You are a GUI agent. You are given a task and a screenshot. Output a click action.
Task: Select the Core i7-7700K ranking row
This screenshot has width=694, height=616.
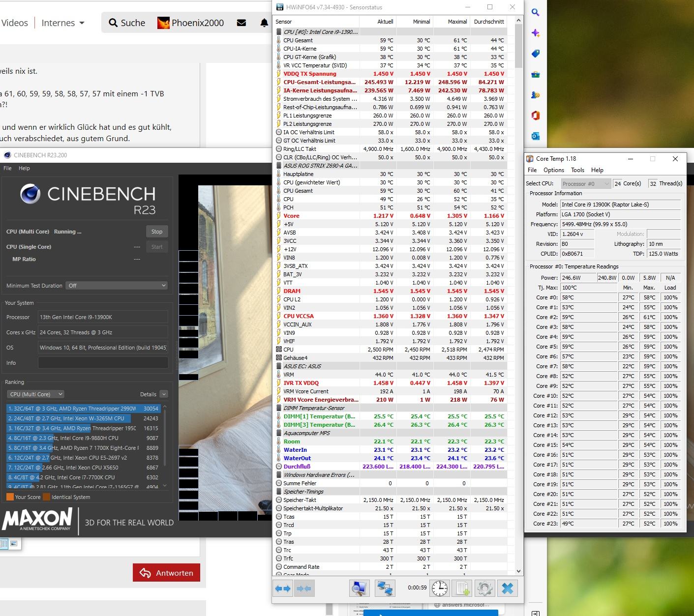(x=84, y=477)
